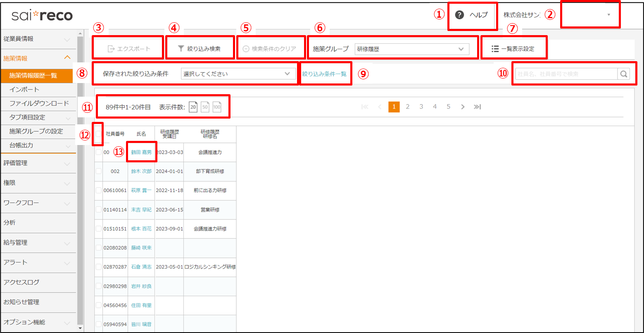Open the 施策グループ dropdown showing 研修履歴
644x333 pixels.
412,49
